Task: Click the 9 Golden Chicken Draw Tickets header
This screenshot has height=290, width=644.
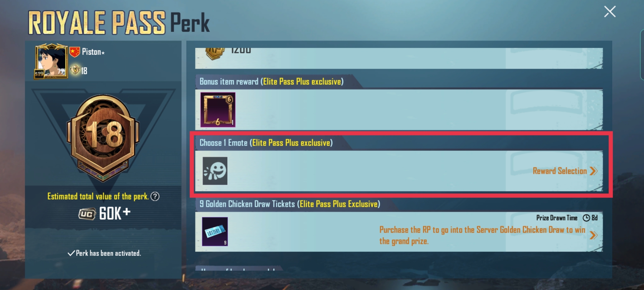Action: tap(290, 204)
